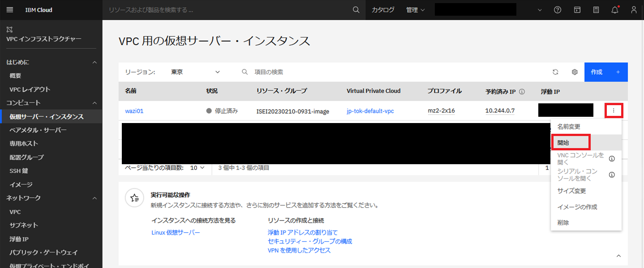Open the IBM Cloud Shell icon
Viewport: 644px width, 268px height.
577,10
